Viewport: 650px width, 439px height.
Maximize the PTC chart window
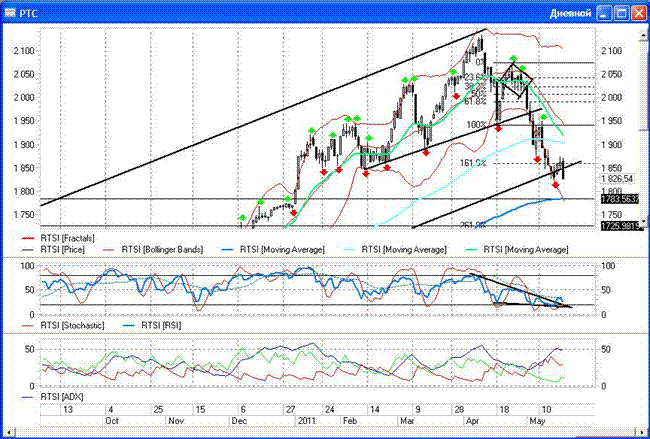click(x=621, y=13)
